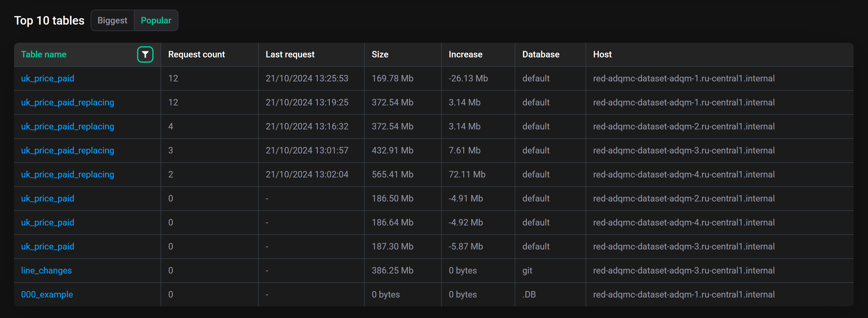Open the Table name filter icon
Screen dimensions: 868x318
pyautogui.click(x=145, y=54)
